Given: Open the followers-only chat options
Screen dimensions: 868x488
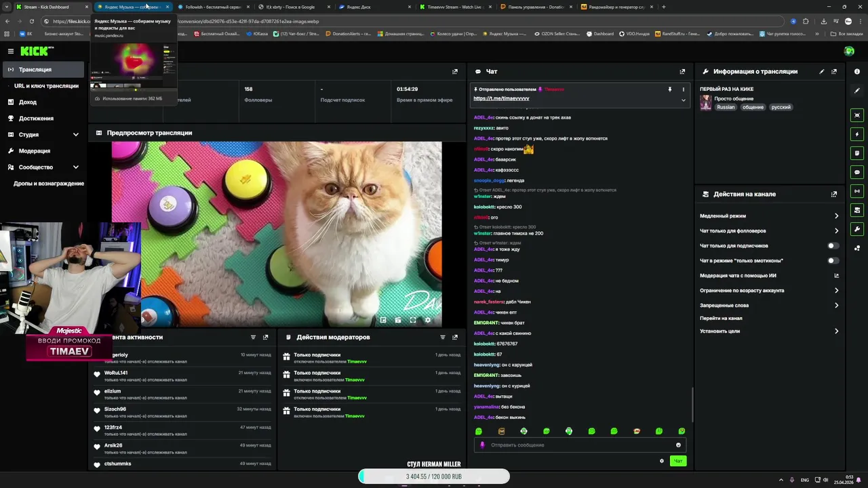Looking at the screenshot, I should point(769,231).
